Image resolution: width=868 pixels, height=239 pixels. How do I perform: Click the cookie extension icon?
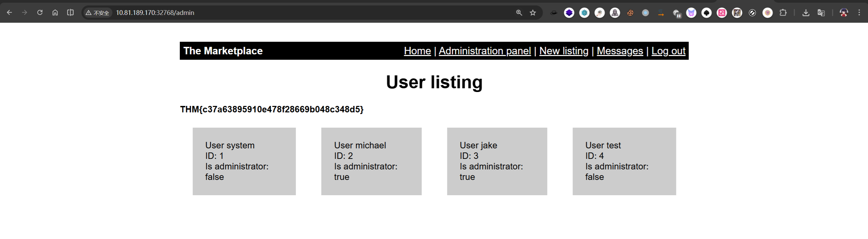tap(630, 13)
